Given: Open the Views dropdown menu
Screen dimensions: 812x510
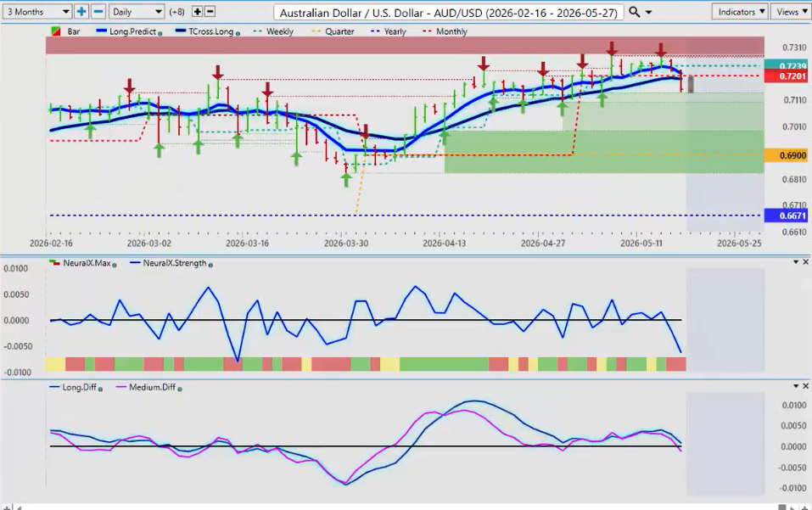Looking at the screenshot, I should point(792,11).
